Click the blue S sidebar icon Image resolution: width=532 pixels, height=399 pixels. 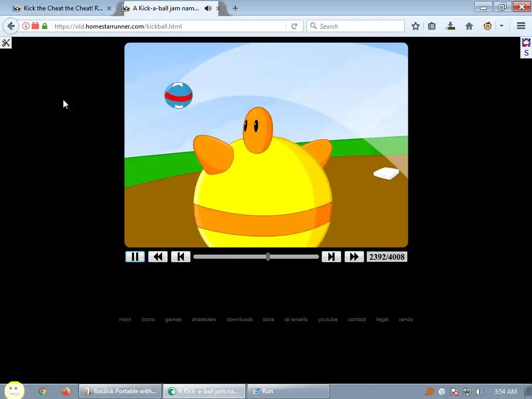click(x=526, y=53)
